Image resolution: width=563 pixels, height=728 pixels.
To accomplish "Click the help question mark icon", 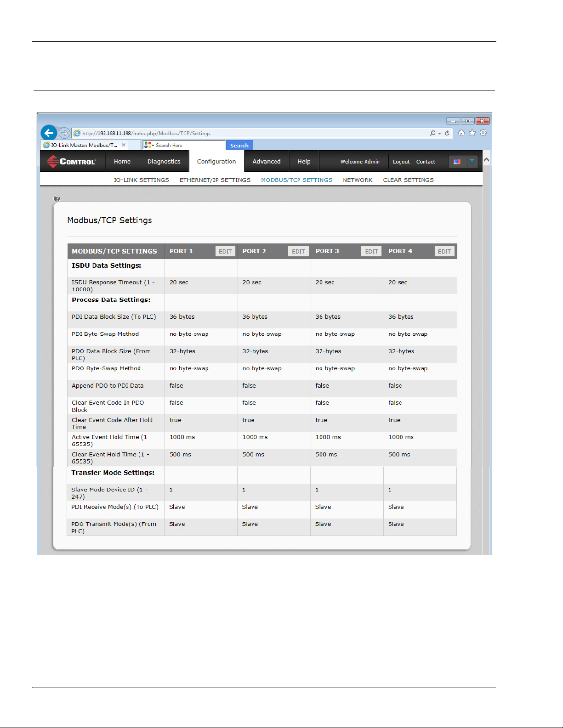I will tap(57, 198).
